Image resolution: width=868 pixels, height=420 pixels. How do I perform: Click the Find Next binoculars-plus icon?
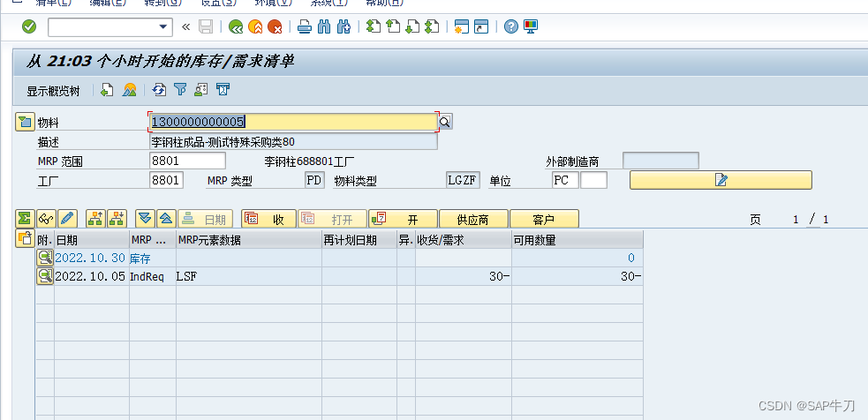343,26
